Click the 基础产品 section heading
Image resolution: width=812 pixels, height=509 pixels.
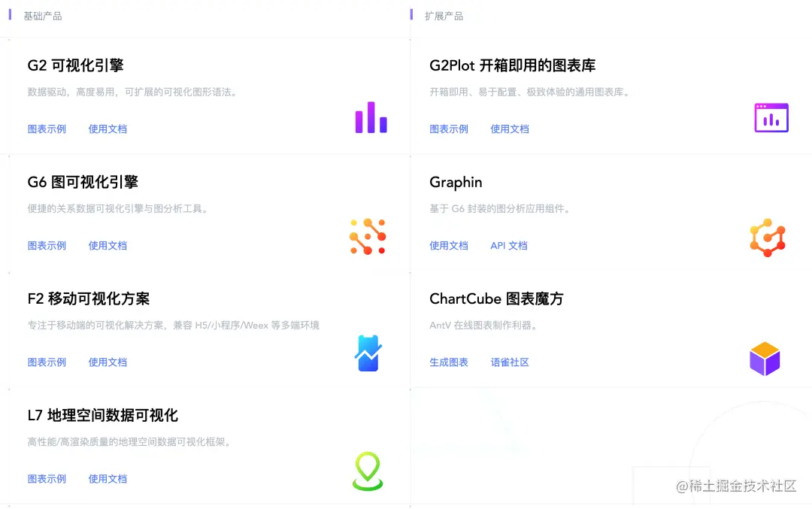(42, 16)
